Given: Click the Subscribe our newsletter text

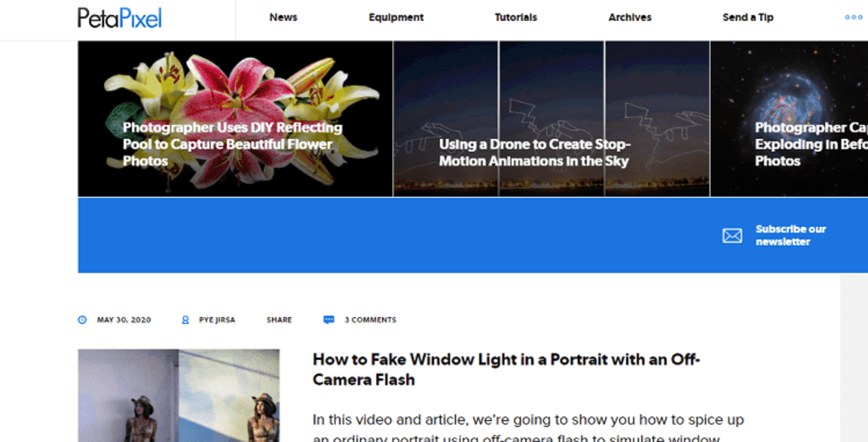Looking at the screenshot, I should 791,235.
